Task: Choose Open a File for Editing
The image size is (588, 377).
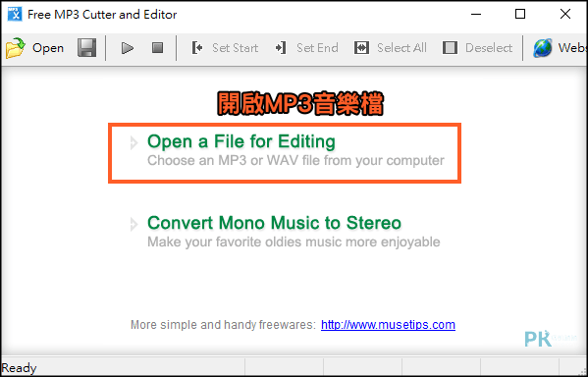Action: 241,141
